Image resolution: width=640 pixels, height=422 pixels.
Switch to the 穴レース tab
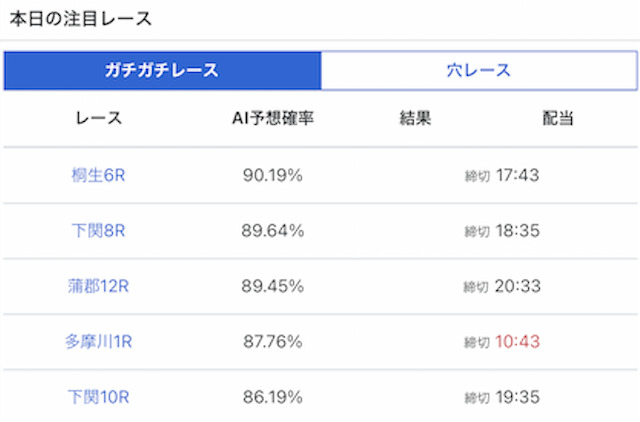(x=479, y=70)
